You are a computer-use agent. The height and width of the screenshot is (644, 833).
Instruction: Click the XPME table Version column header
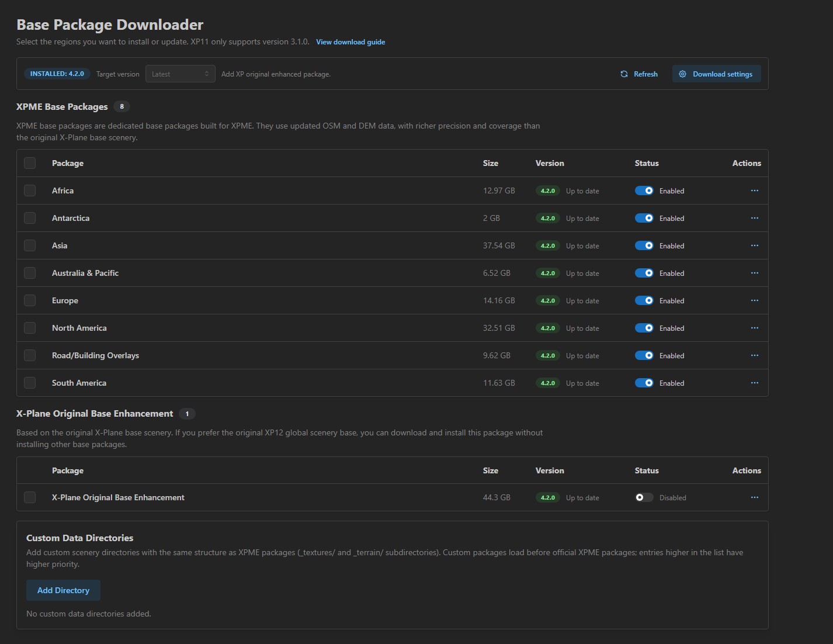pos(550,163)
